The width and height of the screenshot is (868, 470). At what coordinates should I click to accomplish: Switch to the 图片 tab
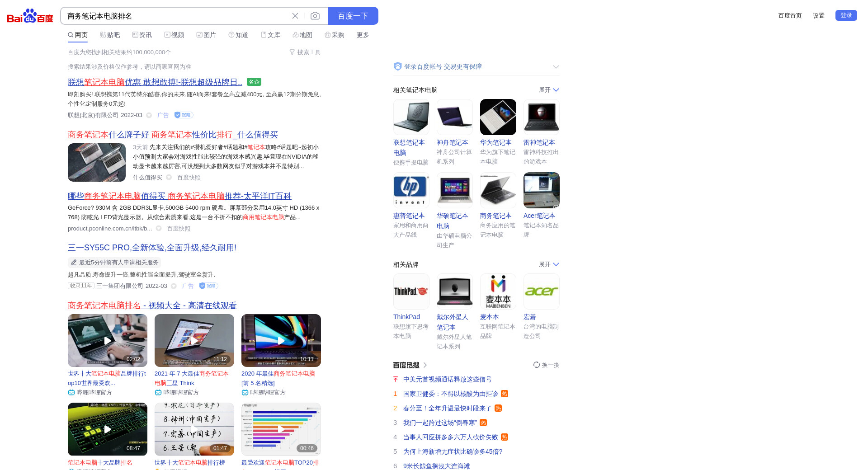(x=206, y=35)
